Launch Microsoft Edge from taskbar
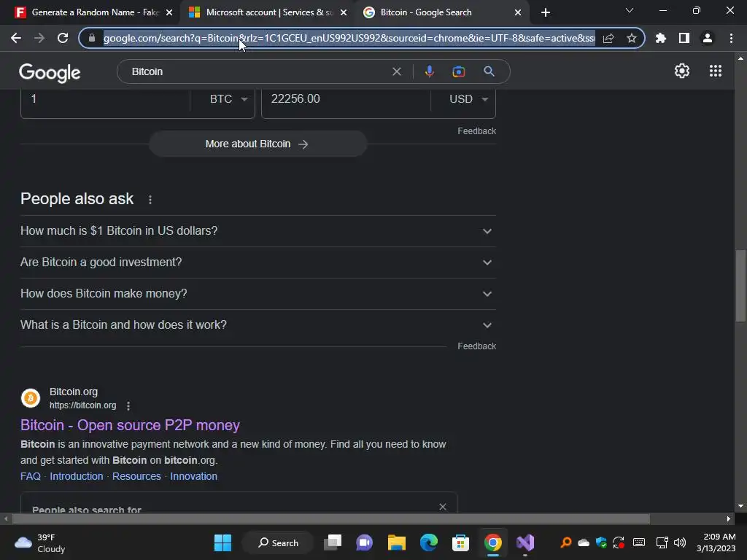The height and width of the screenshot is (560, 747). click(x=429, y=542)
